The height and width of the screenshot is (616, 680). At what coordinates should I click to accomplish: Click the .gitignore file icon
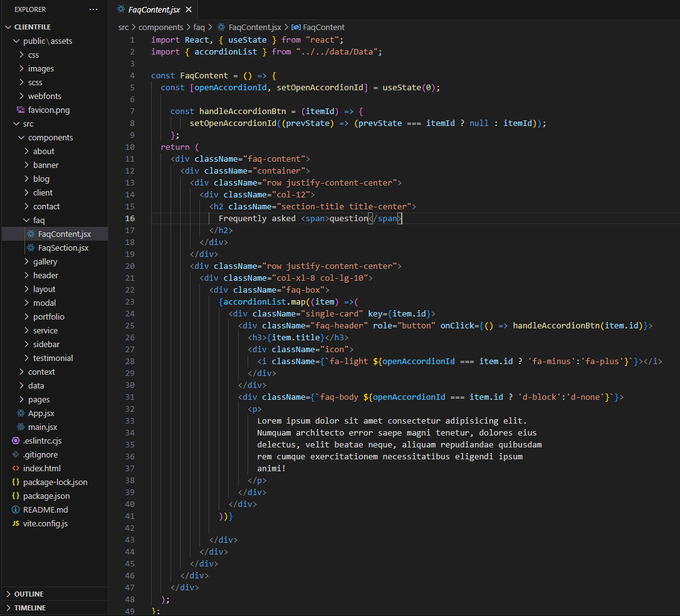(16, 454)
